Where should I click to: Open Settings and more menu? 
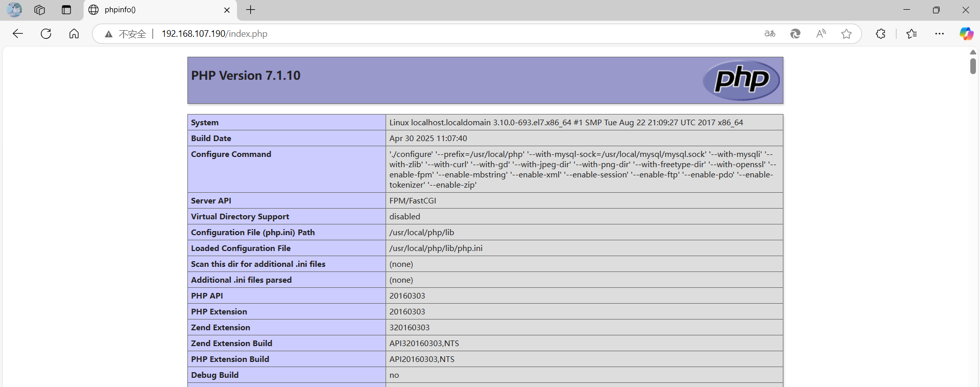(x=939, y=34)
